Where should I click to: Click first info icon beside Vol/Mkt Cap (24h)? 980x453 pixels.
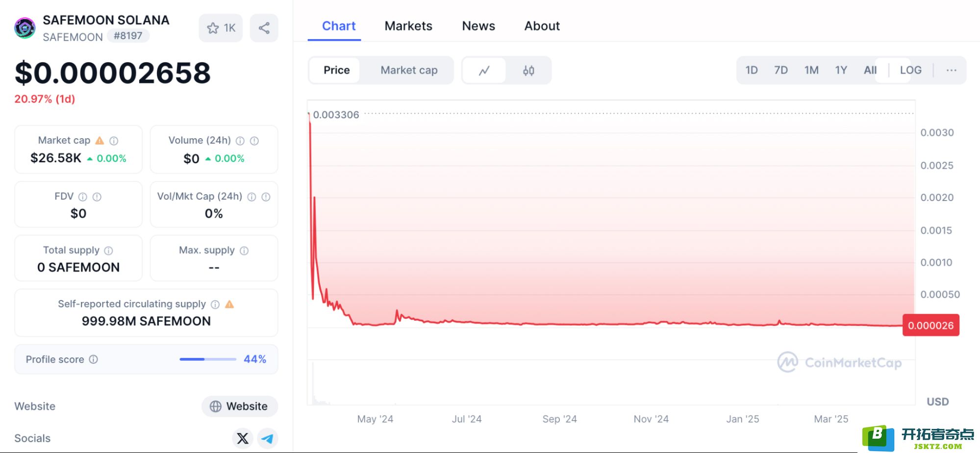251,197
